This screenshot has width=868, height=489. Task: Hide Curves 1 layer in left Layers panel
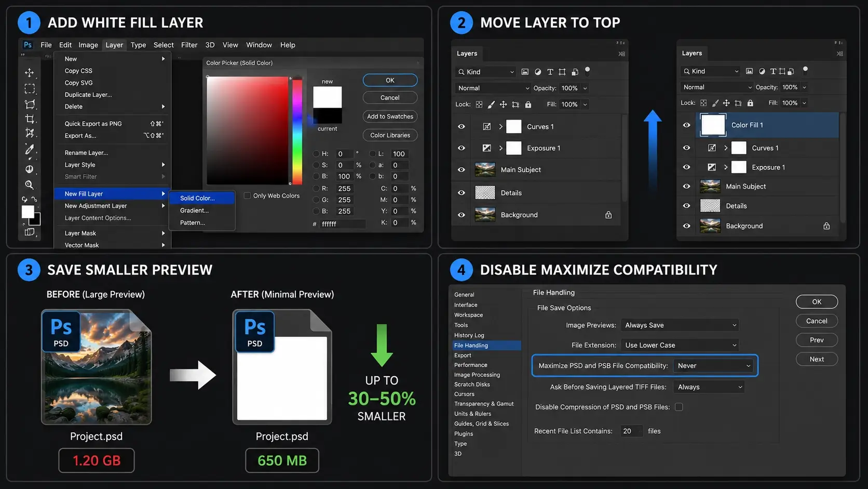[462, 126]
